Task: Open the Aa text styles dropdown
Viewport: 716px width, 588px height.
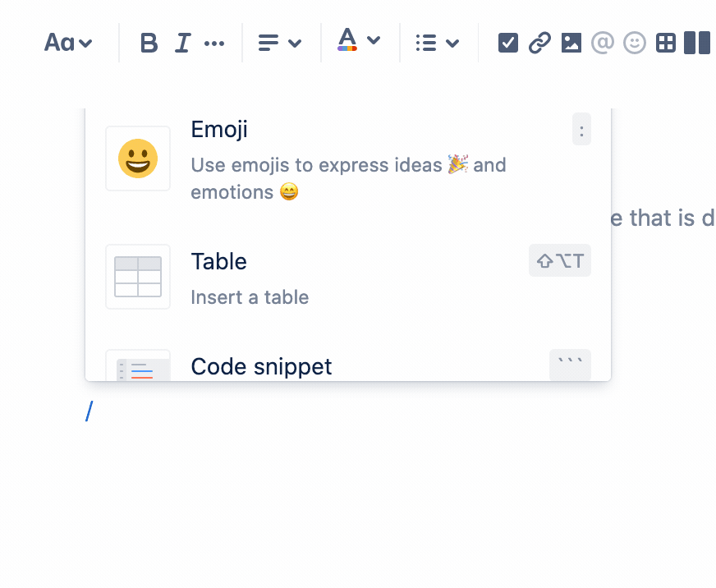Action: click(x=68, y=43)
